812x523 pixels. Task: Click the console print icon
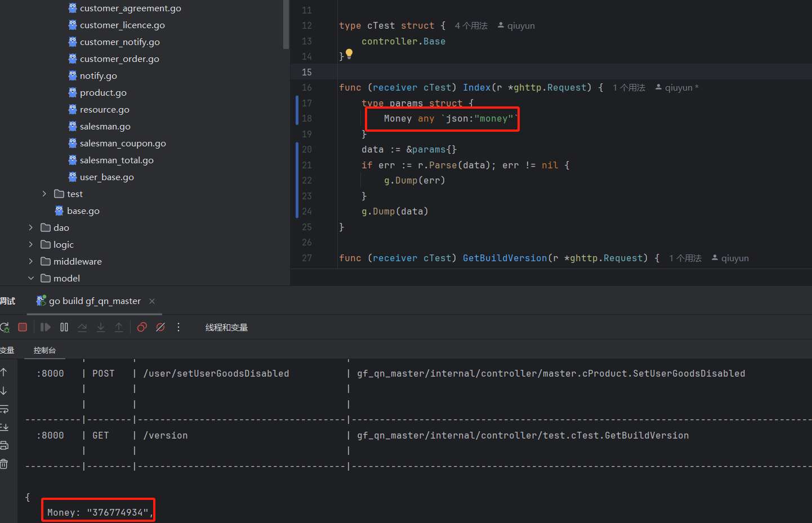tap(4, 446)
